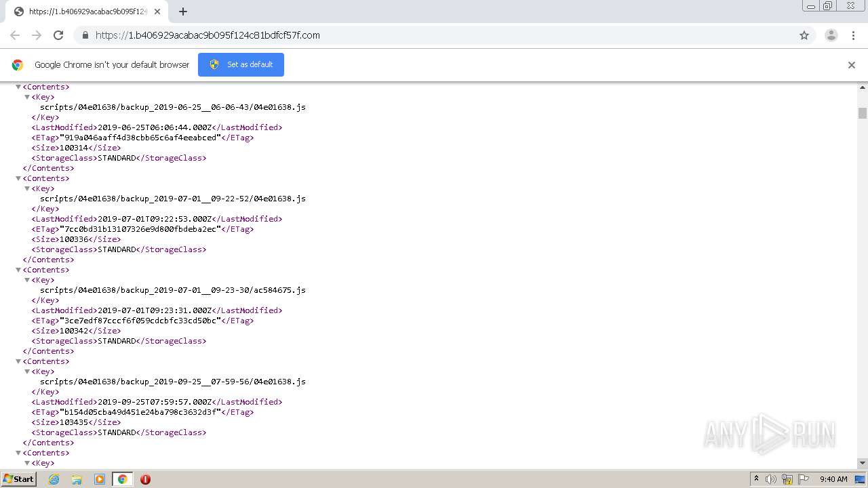Select Size value 100342
Screen dimensions: 868x488
pos(74,331)
